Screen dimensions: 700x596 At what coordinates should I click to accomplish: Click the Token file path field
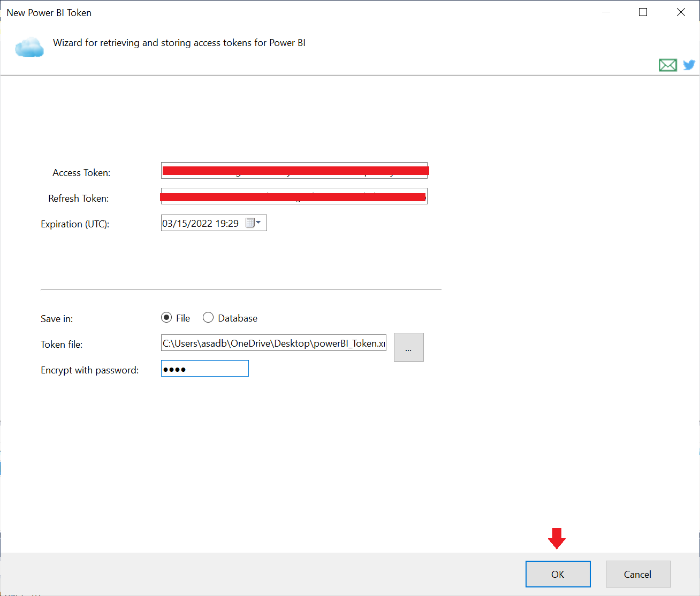(x=273, y=343)
